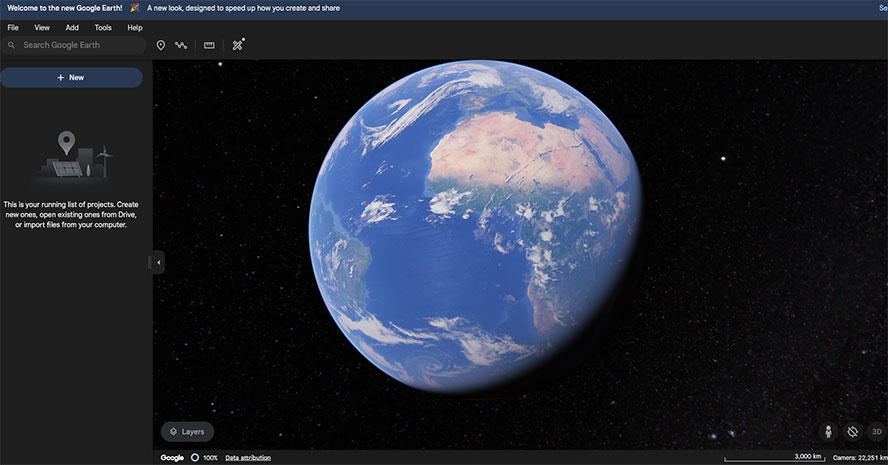
Task: Click the 3,000 km scale bar
Action: coord(774,457)
